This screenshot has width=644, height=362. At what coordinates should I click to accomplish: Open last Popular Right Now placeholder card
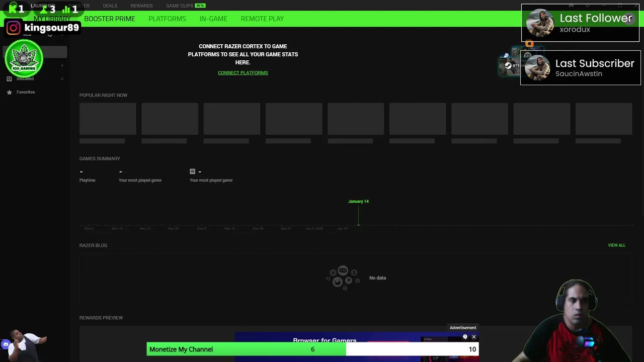click(604, 119)
